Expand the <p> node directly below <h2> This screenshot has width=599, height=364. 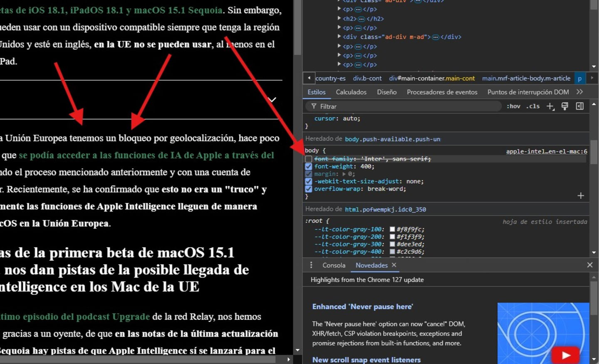[339, 27]
